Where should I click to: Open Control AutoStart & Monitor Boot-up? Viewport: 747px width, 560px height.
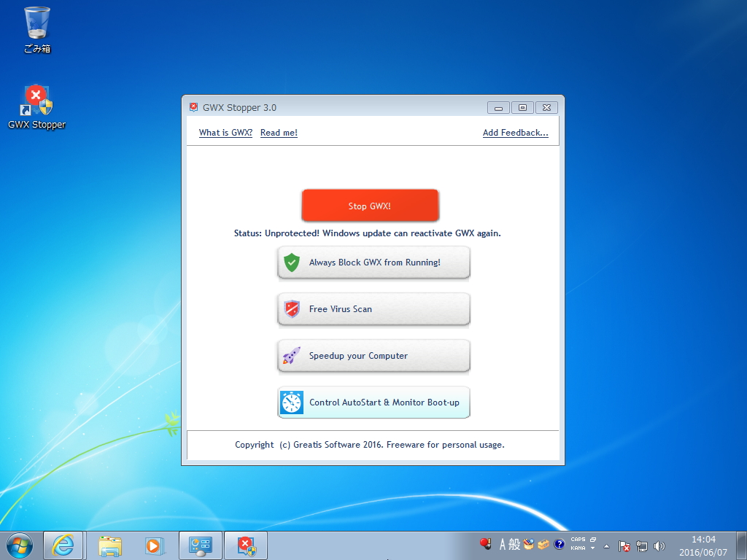click(373, 402)
